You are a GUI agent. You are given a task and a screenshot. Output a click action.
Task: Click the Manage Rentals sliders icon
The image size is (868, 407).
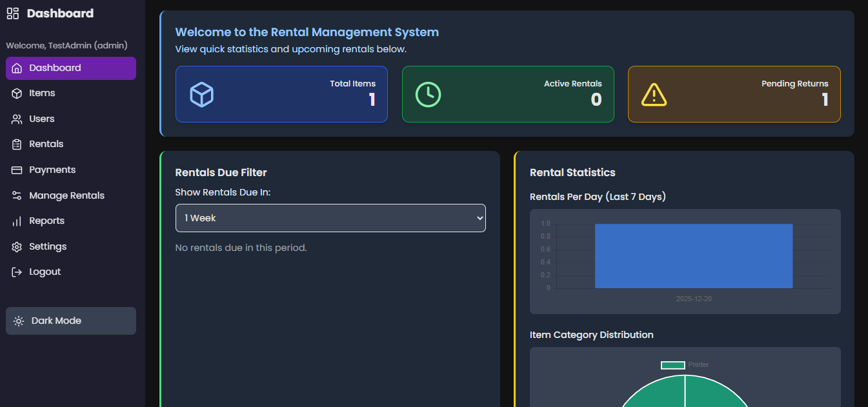17,196
